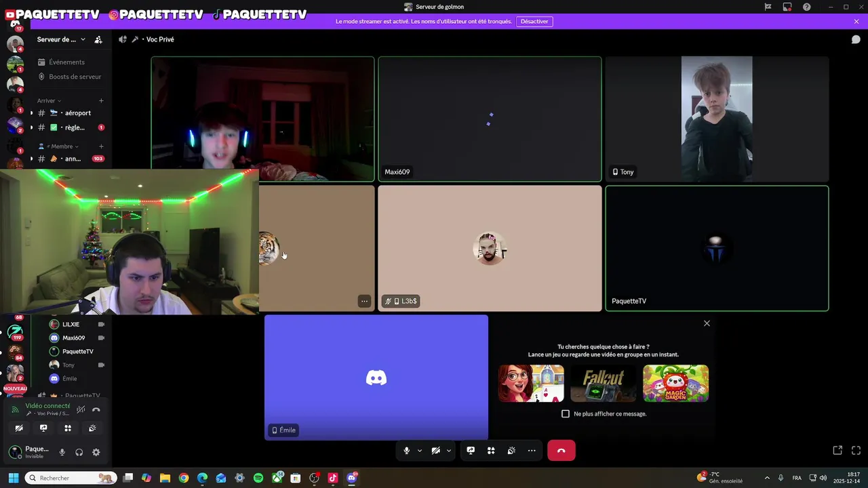The image size is (868, 488).
Task: Focus the Maxi609 video tile
Action: click(x=490, y=119)
